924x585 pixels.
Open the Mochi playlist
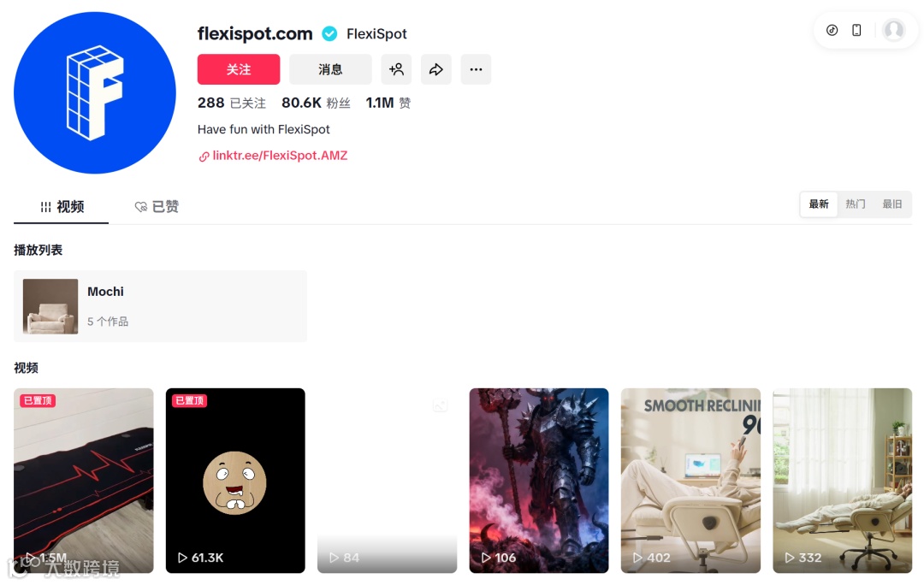pos(160,306)
